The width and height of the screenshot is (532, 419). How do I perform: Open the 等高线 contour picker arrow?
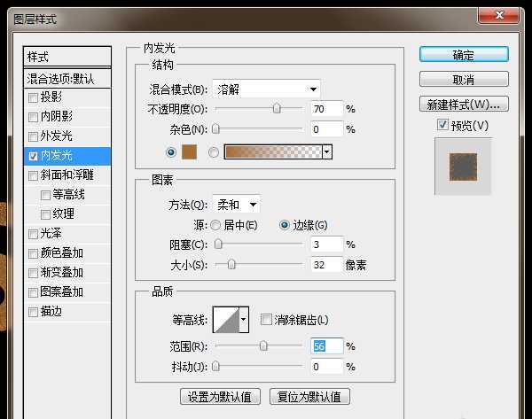click(x=244, y=320)
